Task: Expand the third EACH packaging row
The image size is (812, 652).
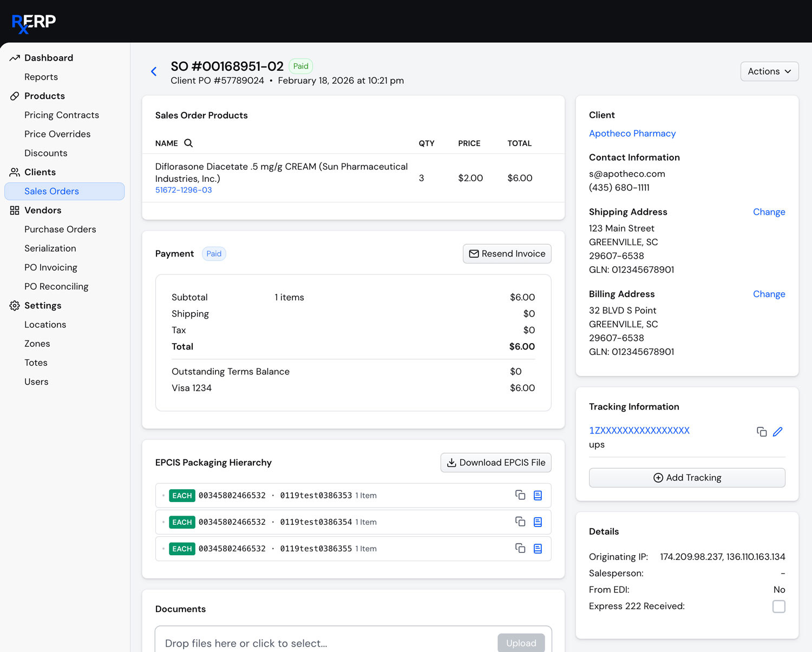Action: (163, 549)
